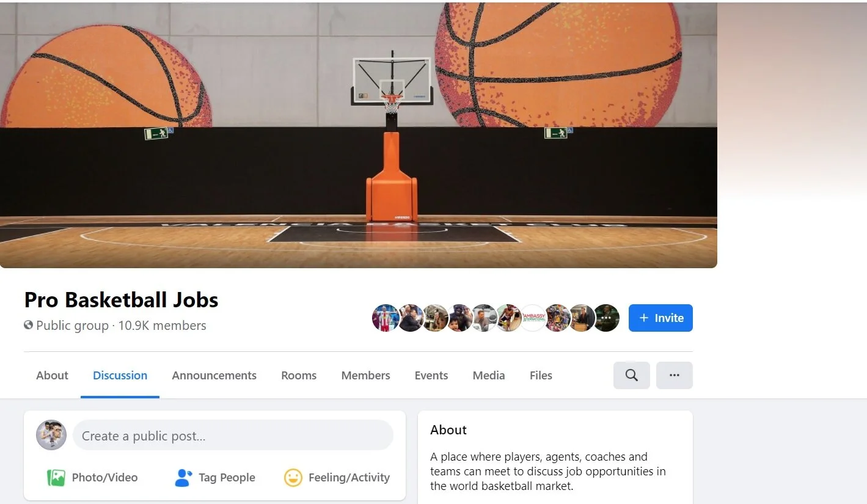Click the 10.9K members link

pos(162,326)
